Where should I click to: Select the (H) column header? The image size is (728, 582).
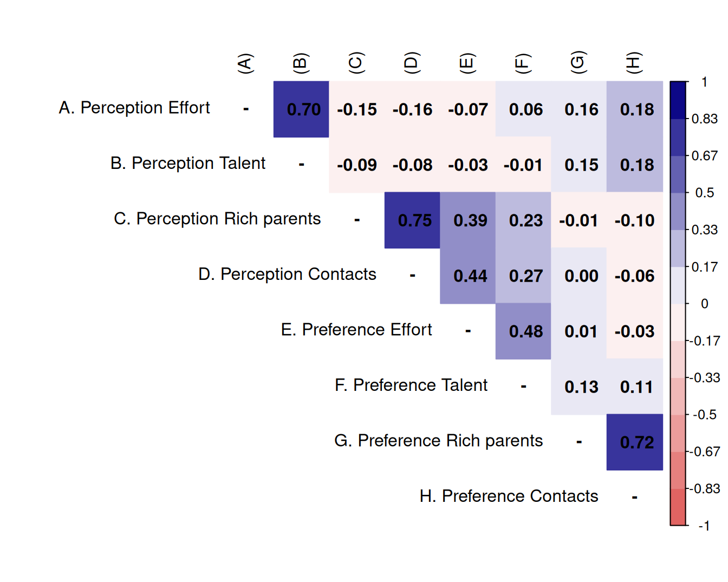coord(634,63)
